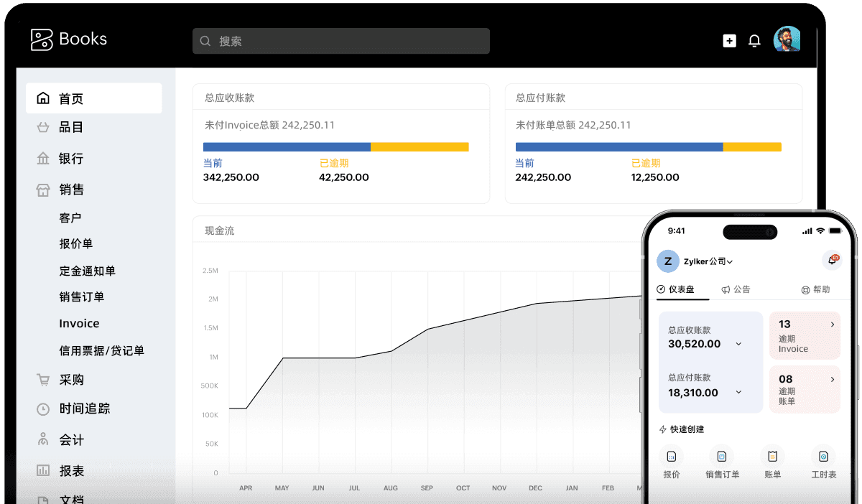
Task: Click the 时间追踪 clock icon
Action: pyautogui.click(x=43, y=409)
